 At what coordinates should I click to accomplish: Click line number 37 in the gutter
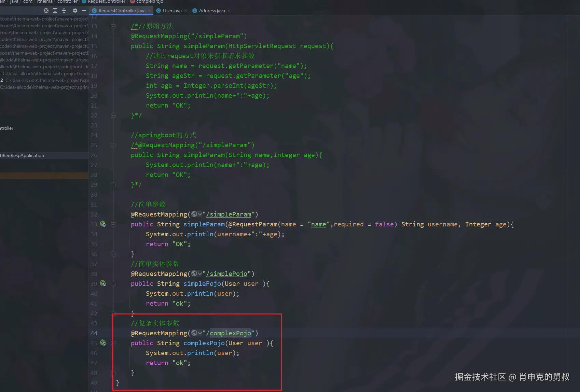94,264
